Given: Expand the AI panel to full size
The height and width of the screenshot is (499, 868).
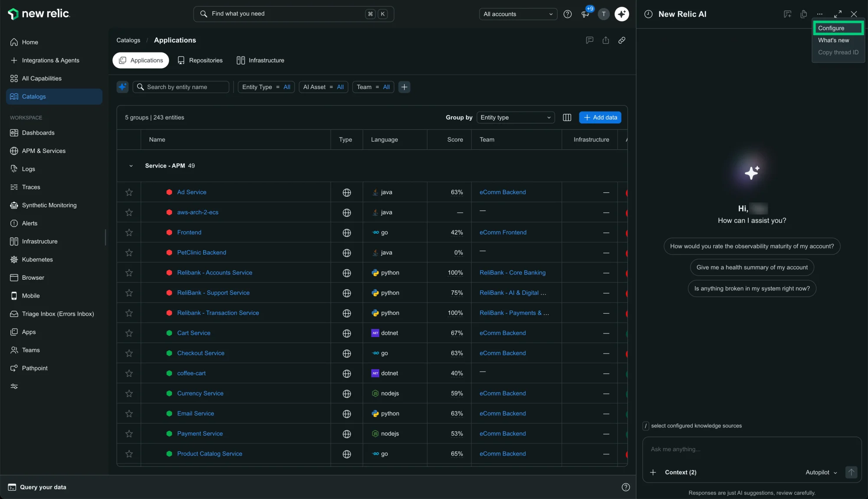Looking at the screenshot, I should 838,14.
